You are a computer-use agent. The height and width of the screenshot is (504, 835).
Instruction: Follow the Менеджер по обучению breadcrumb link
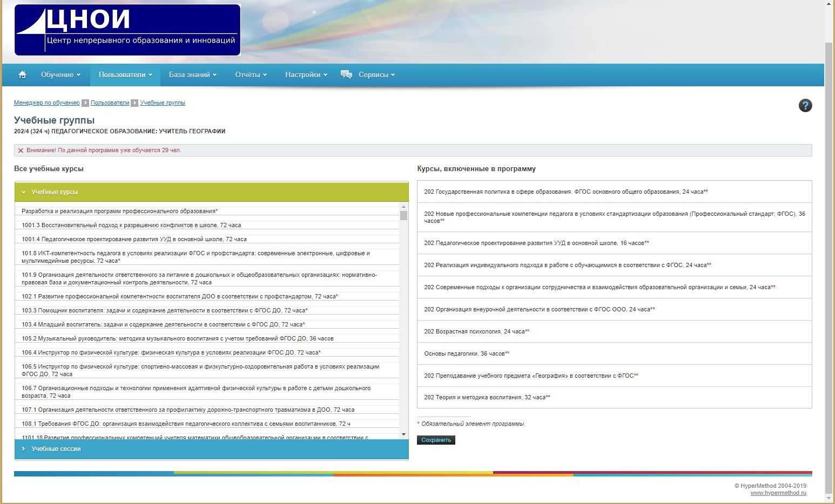pyautogui.click(x=46, y=103)
